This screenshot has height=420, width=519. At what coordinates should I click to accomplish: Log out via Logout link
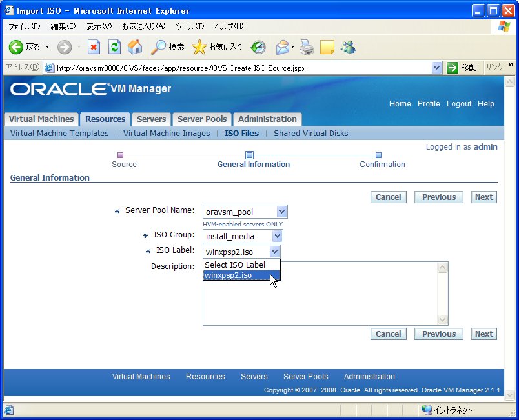(x=459, y=103)
